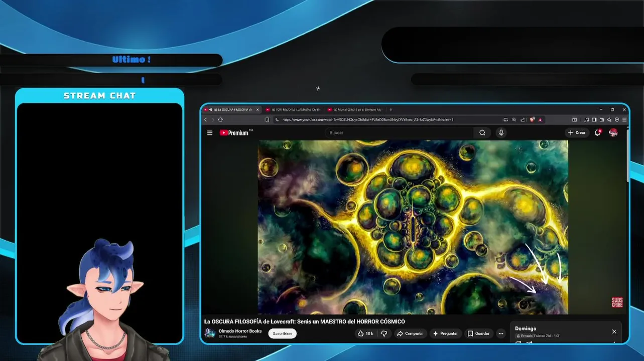Switch to the Mortal Glitch tab
Viewport: 644px width, 361px height.
(355, 109)
